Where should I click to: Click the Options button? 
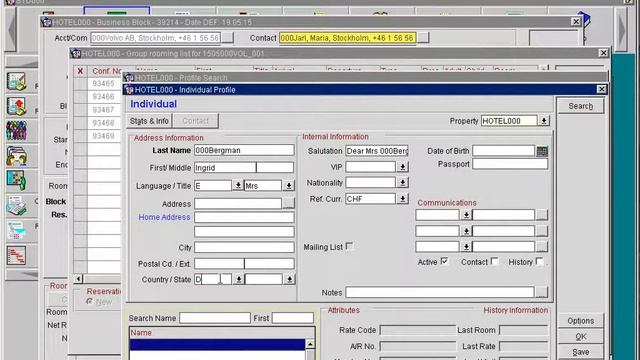pos(580,321)
